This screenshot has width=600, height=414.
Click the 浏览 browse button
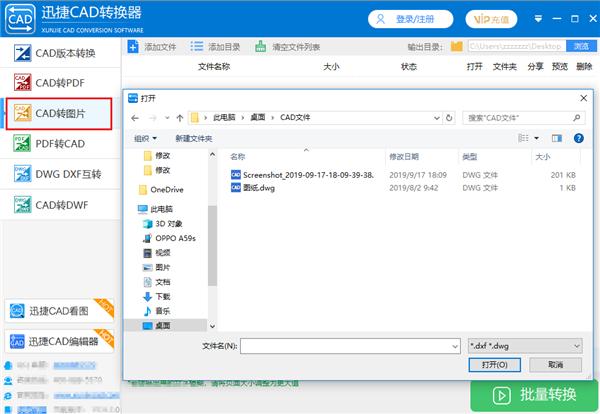[x=581, y=46]
